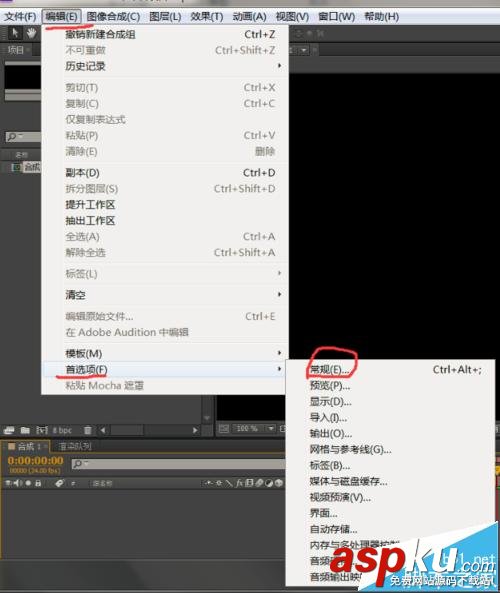Viewport: 500px width, 593px height.
Task: Click the adjustment layer half-circle switch icon
Action: pos(269,483)
